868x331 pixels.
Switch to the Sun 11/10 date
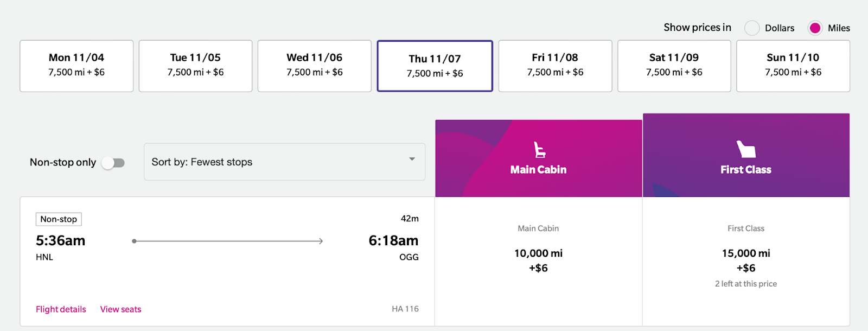(793, 66)
